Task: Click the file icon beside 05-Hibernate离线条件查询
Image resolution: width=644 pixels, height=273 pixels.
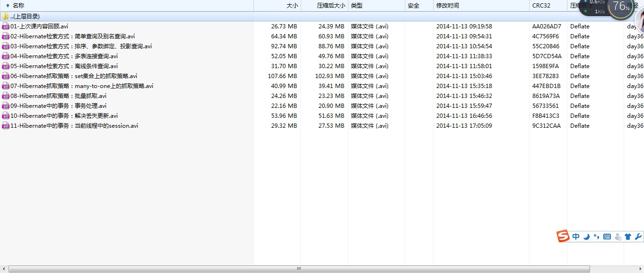Action: (6, 66)
